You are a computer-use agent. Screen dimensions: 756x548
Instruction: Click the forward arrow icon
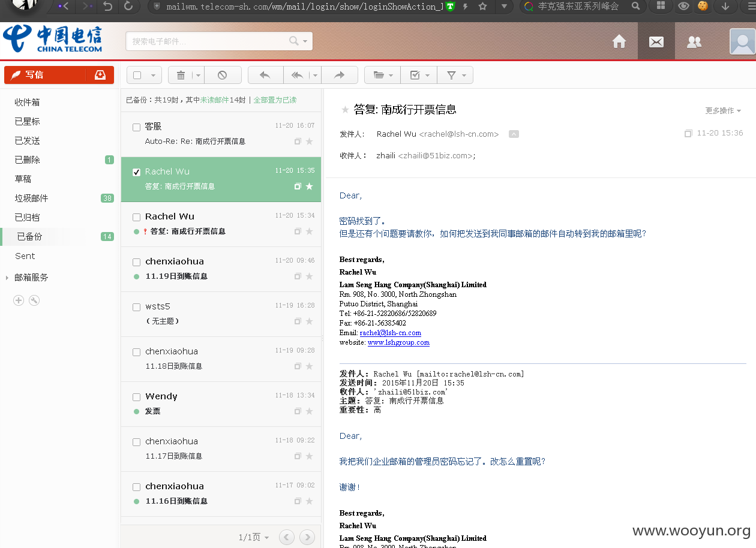coord(339,75)
